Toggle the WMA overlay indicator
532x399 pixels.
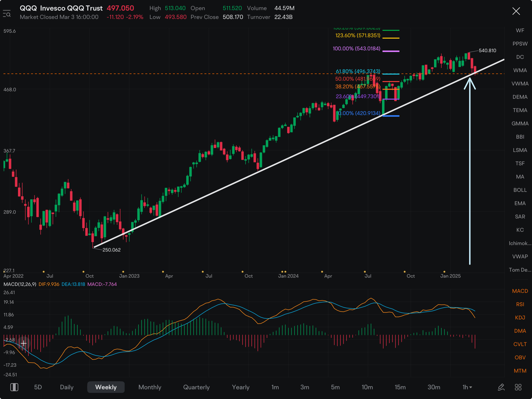click(520, 70)
